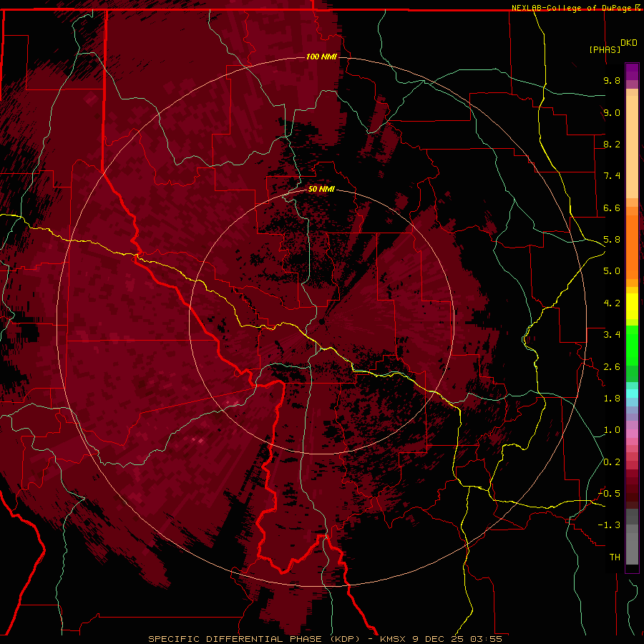Click the purple top segment of the color bar
644x644 pixels.
point(632,72)
